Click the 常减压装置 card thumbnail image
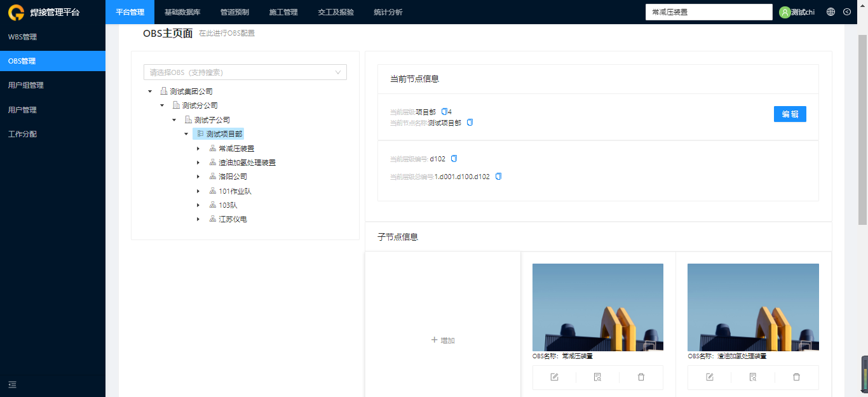Image resolution: width=868 pixels, height=397 pixels. pos(597,307)
